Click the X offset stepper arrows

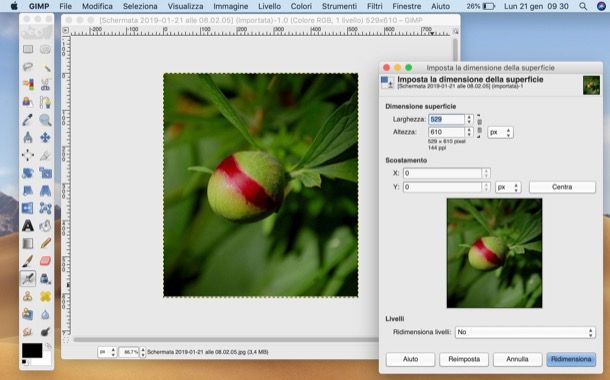[486, 173]
